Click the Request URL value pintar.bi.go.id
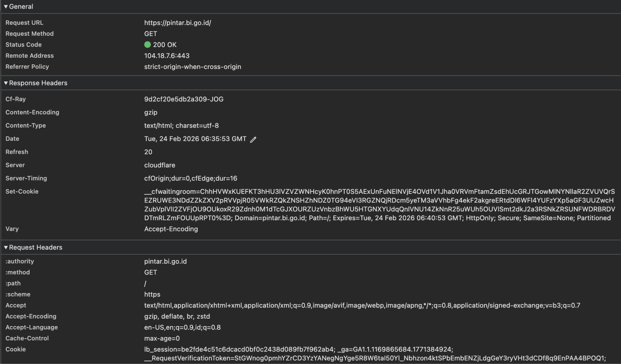The width and height of the screenshot is (621, 364). pyautogui.click(x=177, y=22)
